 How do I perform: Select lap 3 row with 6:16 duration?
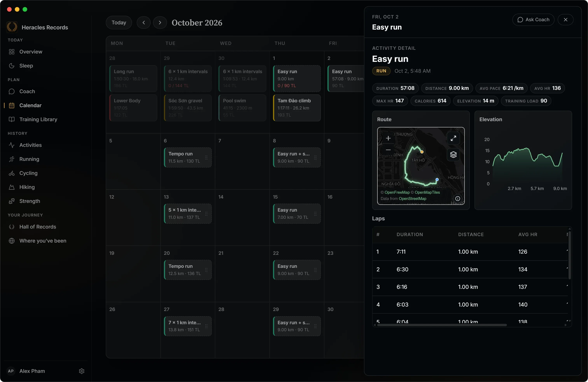click(x=470, y=287)
